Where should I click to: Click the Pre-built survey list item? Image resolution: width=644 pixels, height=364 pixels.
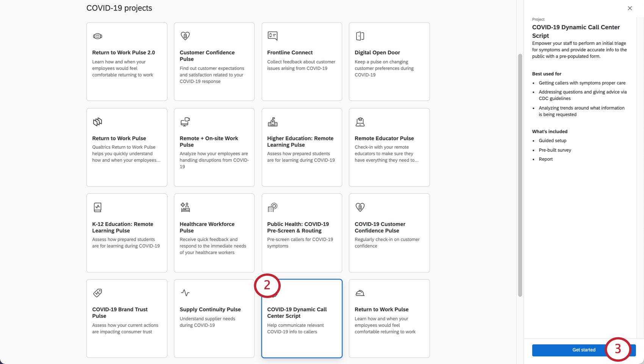(555, 150)
